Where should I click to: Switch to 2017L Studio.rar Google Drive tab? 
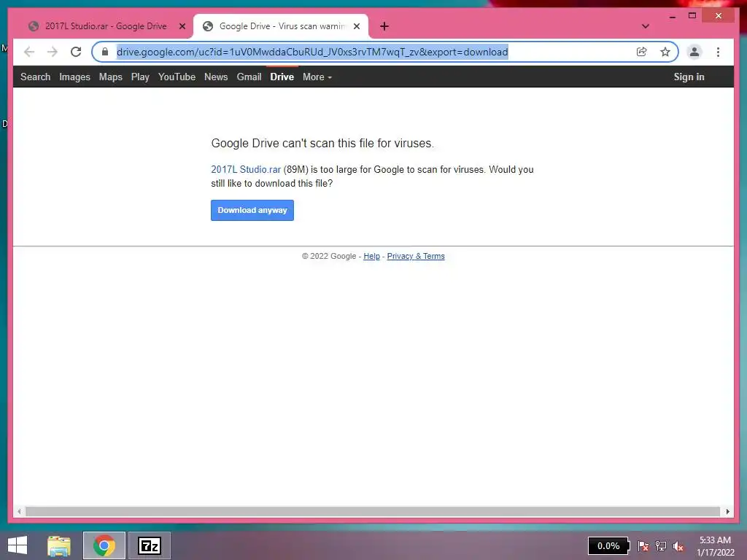coord(105,26)
